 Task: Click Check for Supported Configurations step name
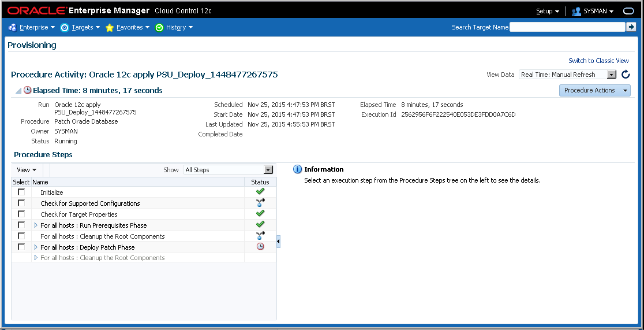point(90,203)
